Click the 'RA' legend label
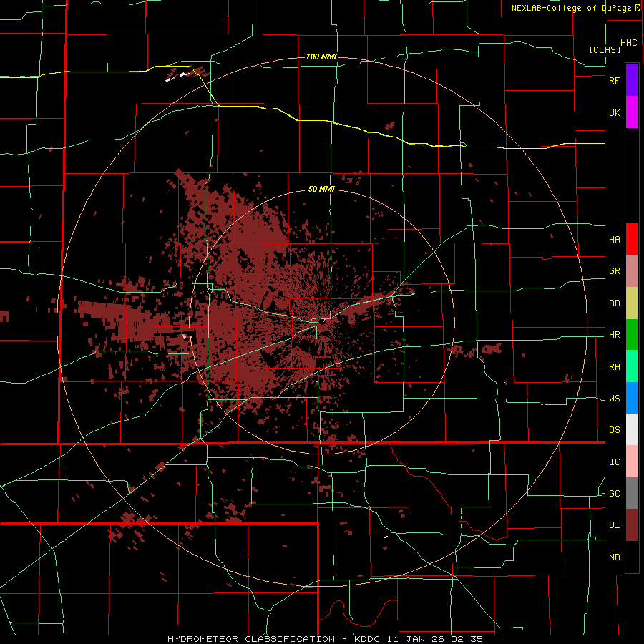This screenshot has width=644, height=644. point(614,367)
